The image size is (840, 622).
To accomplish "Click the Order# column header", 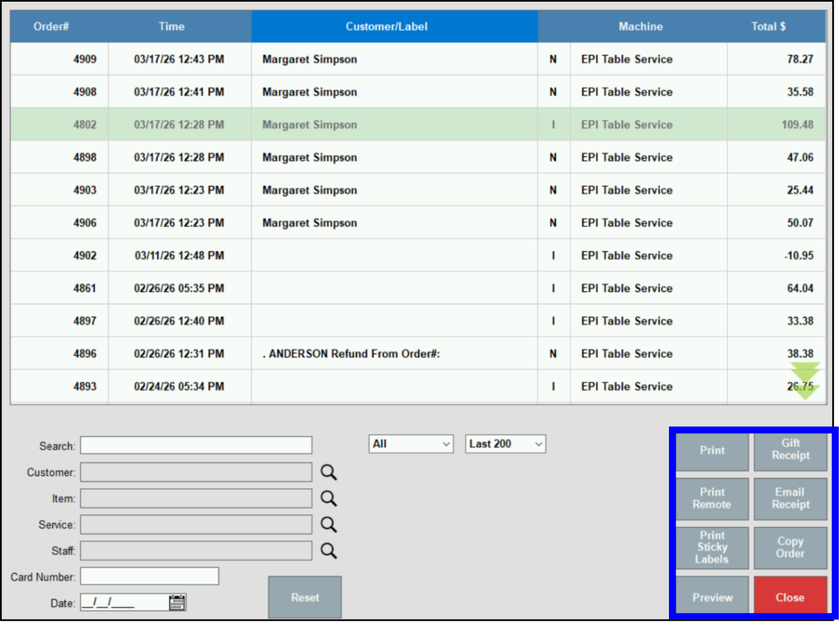I will tap(51, 26).
